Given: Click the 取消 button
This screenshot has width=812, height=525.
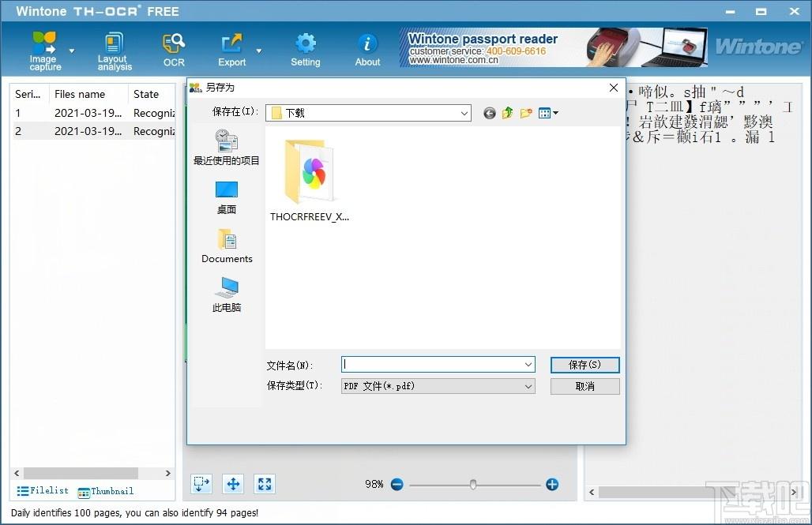Looking at the screenshot, I should coord(585,386).
